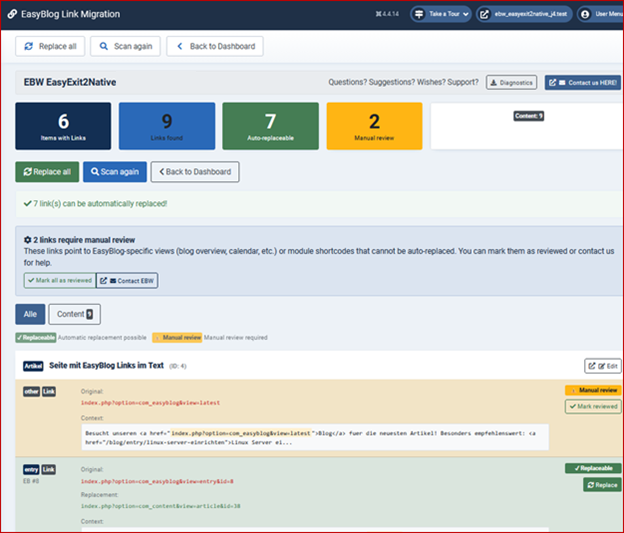This screenshot has width=624, height=533.
Task: Click the original view=latest link text
Action: point(150,403)
